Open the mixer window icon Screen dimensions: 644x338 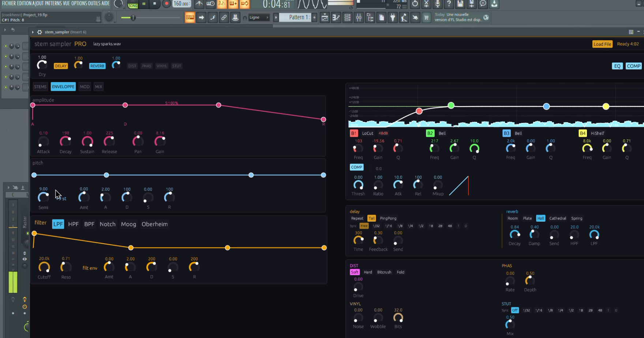click(x=359, y=18)
